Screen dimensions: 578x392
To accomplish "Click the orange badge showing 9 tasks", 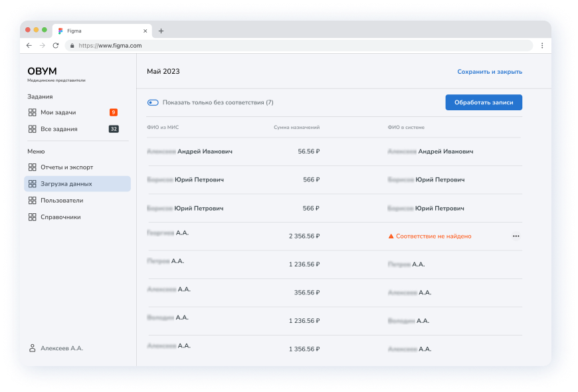I will point(113,112).
